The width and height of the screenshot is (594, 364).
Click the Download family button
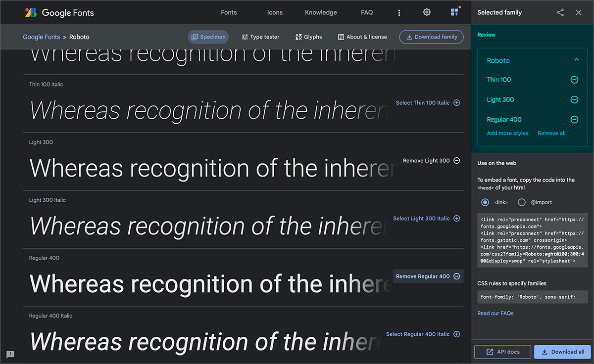[x=431, y=37]
